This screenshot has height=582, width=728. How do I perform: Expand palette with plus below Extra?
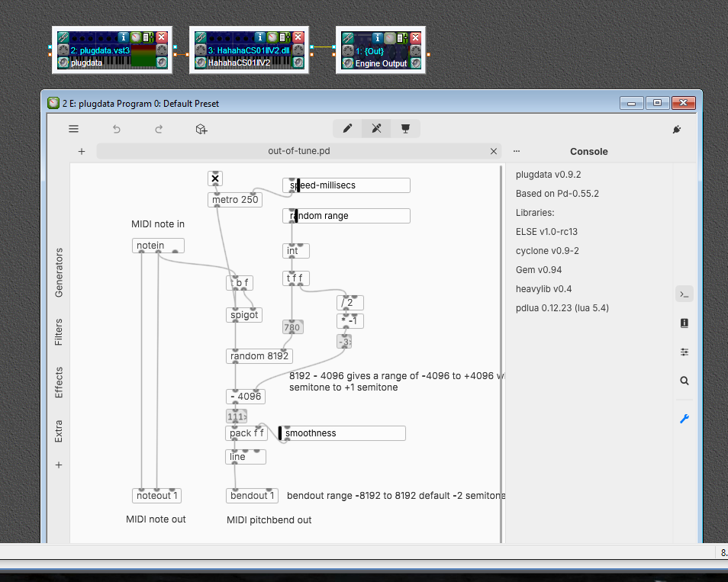59,465
